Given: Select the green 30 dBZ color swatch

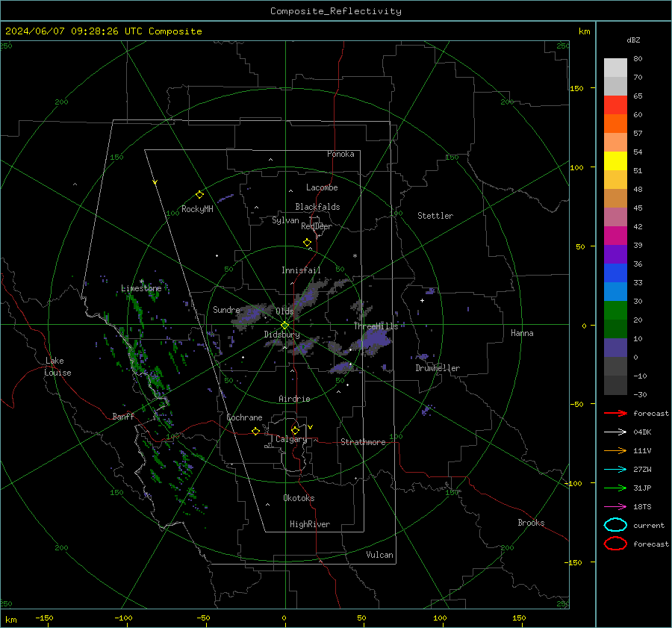Looking at the screenshot, I should tap(615, 310).
